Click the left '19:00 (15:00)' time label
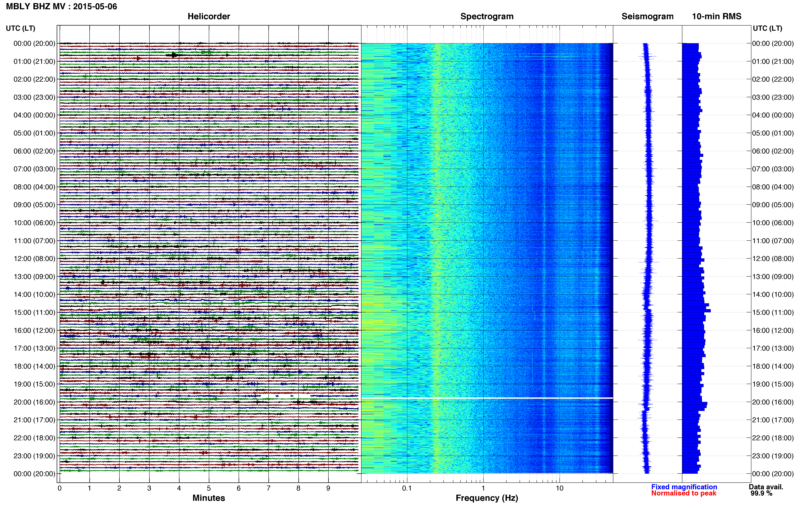This screenshot has height=508, width=812. (x=34, y=384)
